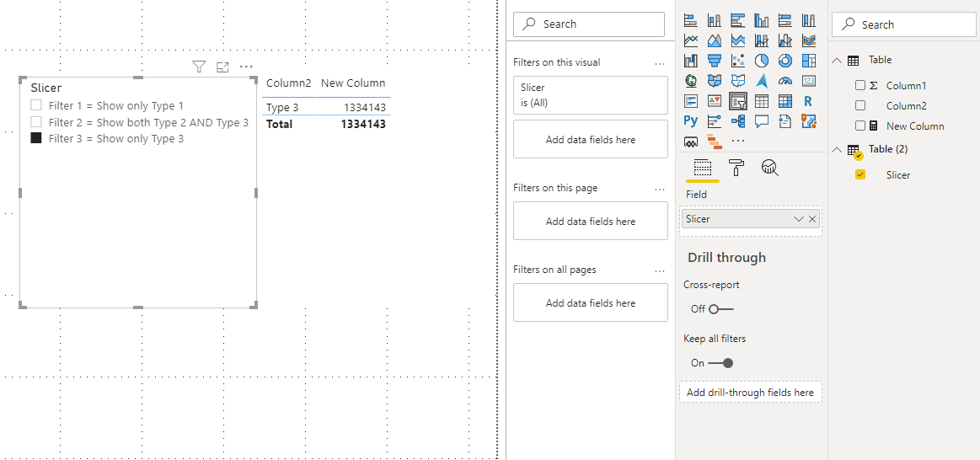Click Add drill-through fields here
Viewport: 980px width, 460px height.
(x=750, y=393)
